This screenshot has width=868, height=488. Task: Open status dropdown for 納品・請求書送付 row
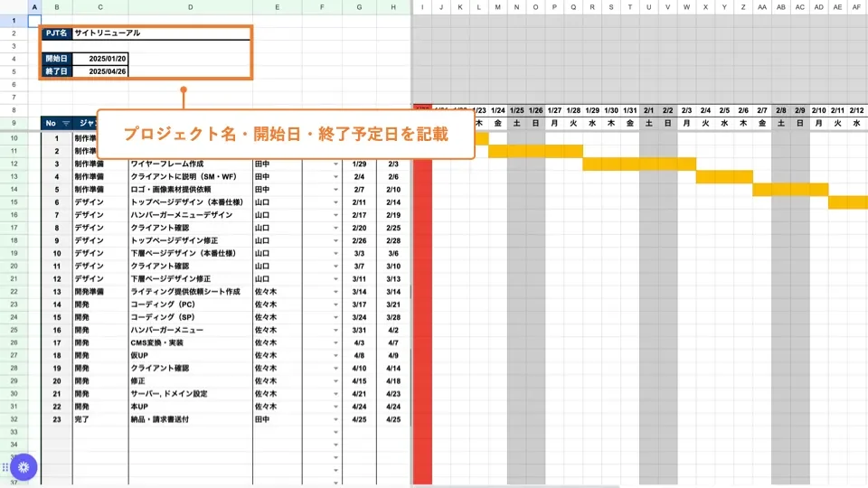click(x=336, y=419)
